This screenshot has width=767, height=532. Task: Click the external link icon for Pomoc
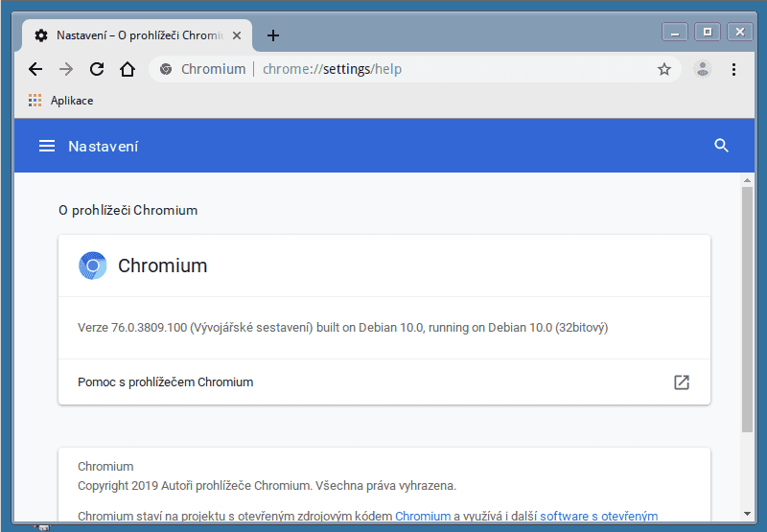point(682,382)
